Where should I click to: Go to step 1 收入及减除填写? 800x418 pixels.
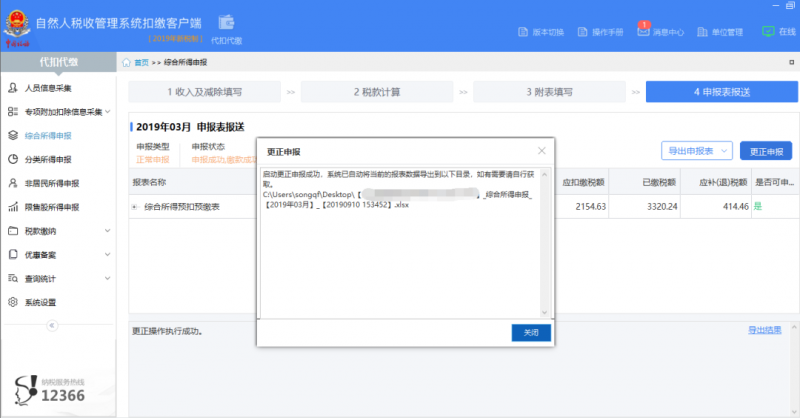[x=204, y=92]
